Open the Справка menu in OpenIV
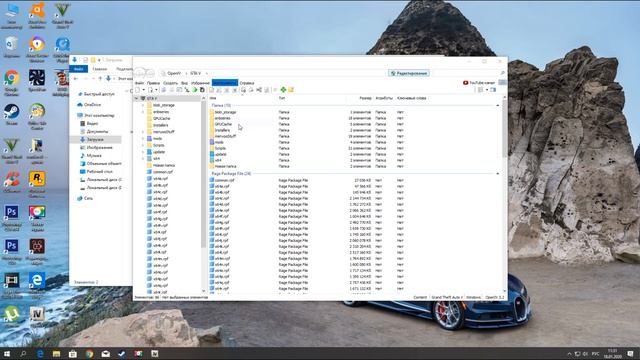 pos(247,83)
